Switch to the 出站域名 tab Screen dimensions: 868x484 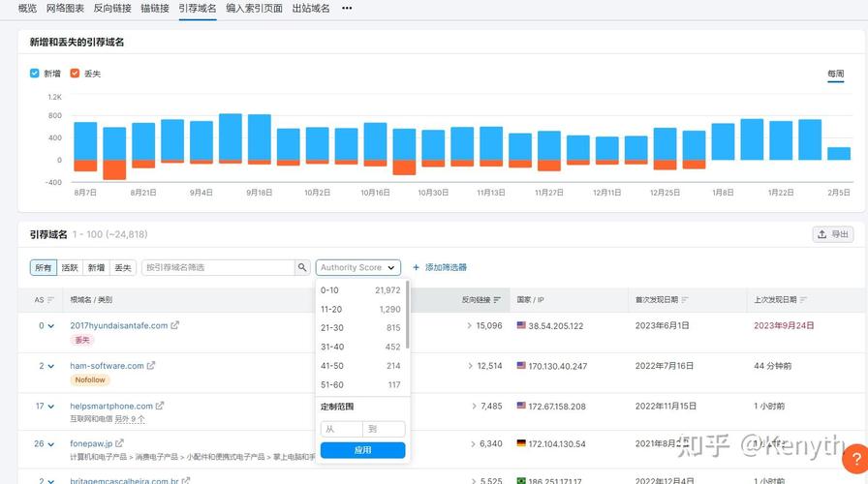click(311, 9)
